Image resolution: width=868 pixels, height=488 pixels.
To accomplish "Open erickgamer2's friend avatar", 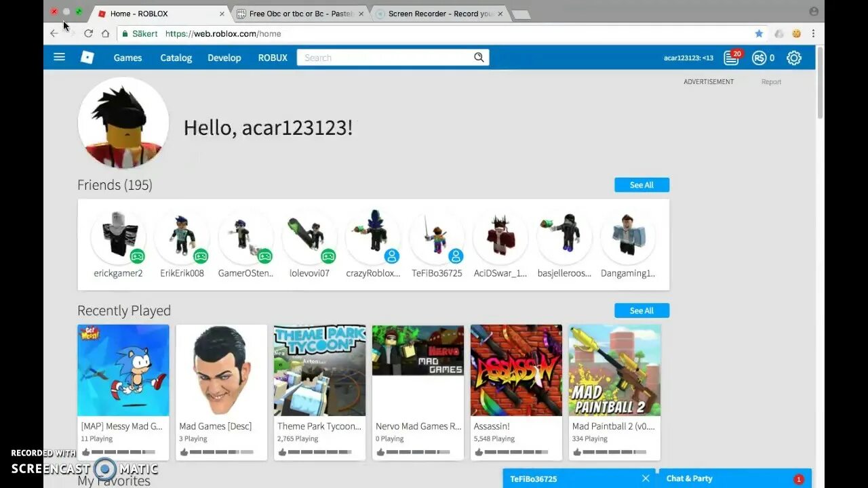I will point(118,237).
